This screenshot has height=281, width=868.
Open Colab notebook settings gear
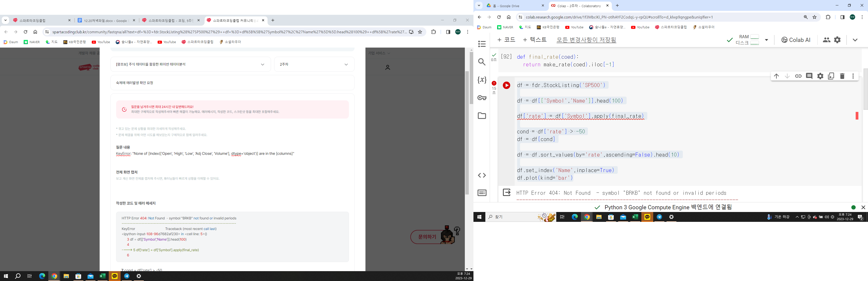tap(837, 40)
